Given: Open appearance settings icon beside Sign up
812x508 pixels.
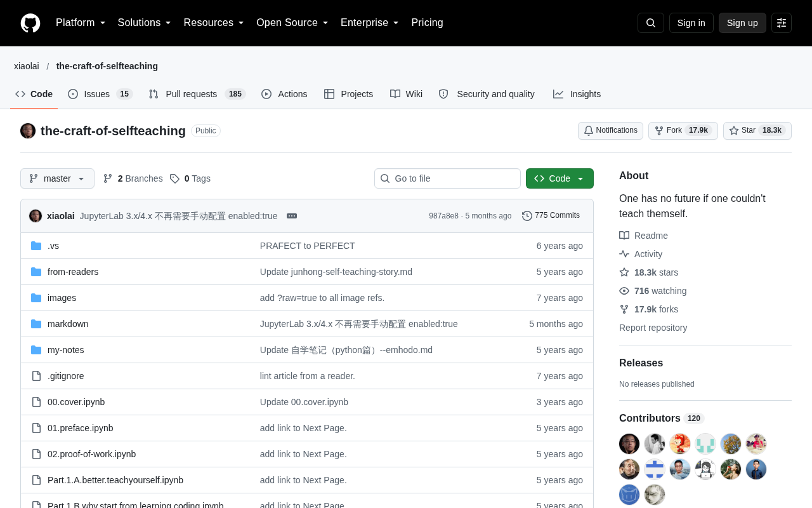Looking at the screenshot, I should point(782,23).
